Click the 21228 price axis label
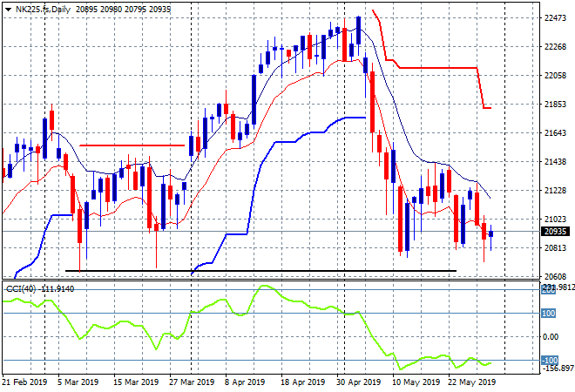Screen dimensions: 575x392 [555, 191]
